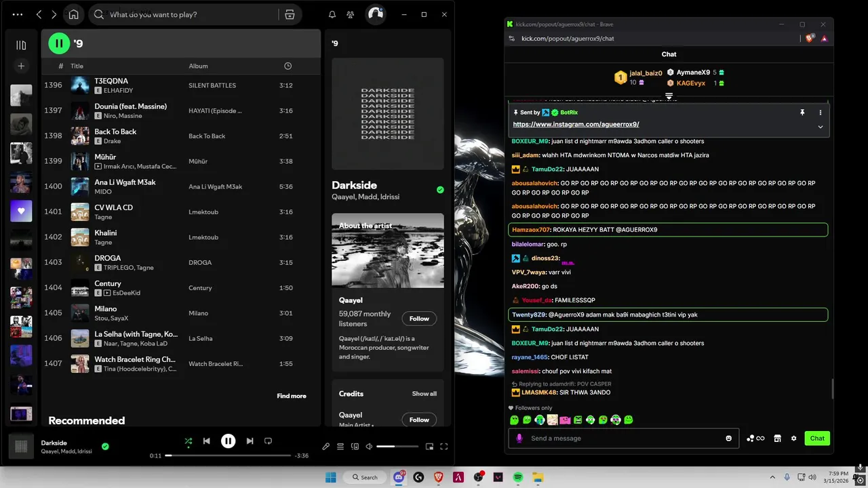Focus the 'Send a message' chat input
Screen dimensions: 868x488
click(624, 439)
